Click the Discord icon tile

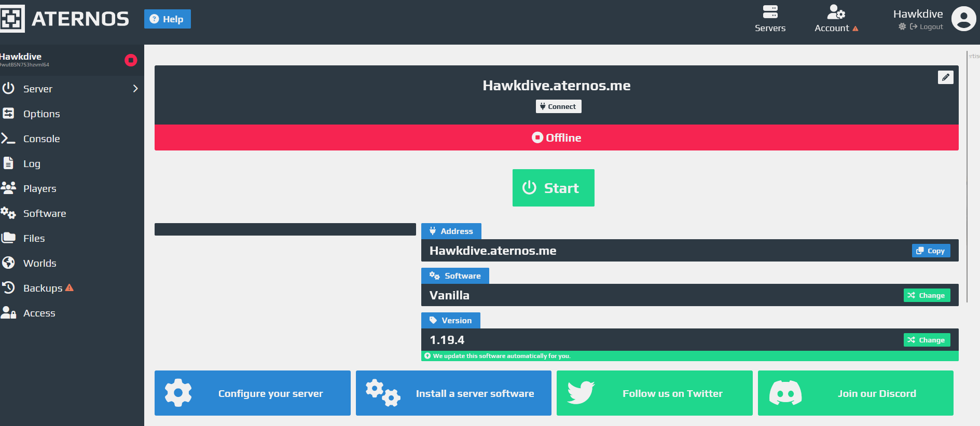[x=785, y=393]
